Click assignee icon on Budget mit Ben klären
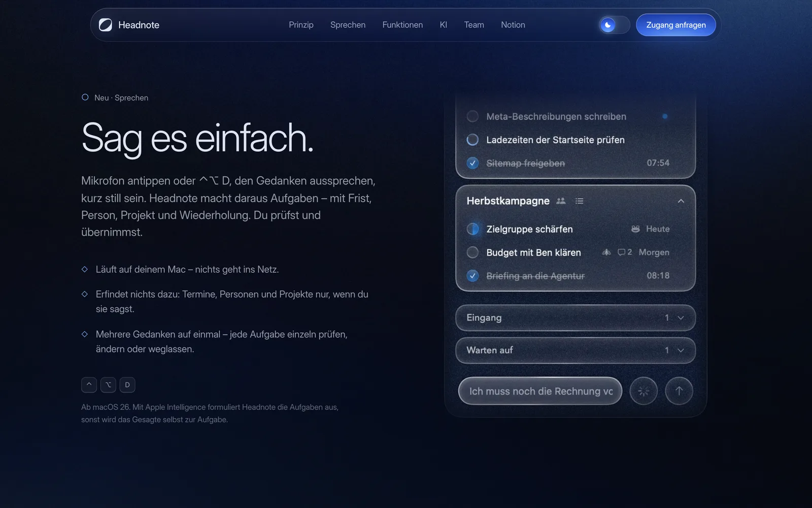812x508 pixels. pyautogui.click(x=606, y=252)
